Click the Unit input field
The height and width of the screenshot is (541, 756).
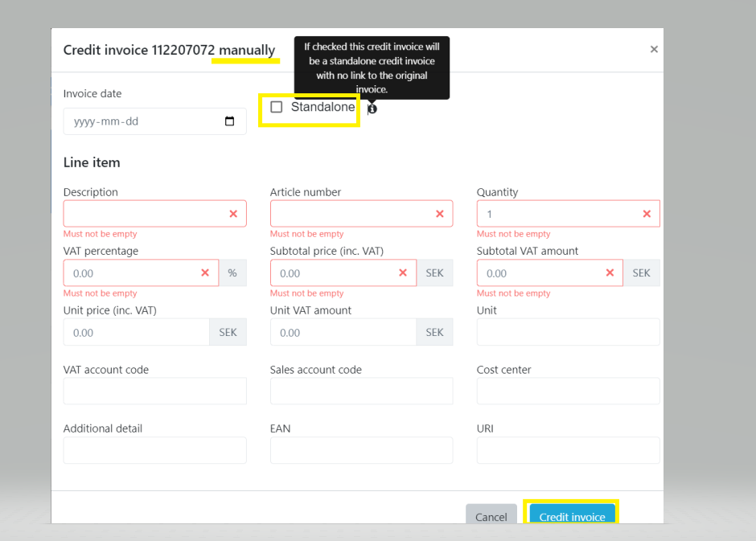coord(568,333)
